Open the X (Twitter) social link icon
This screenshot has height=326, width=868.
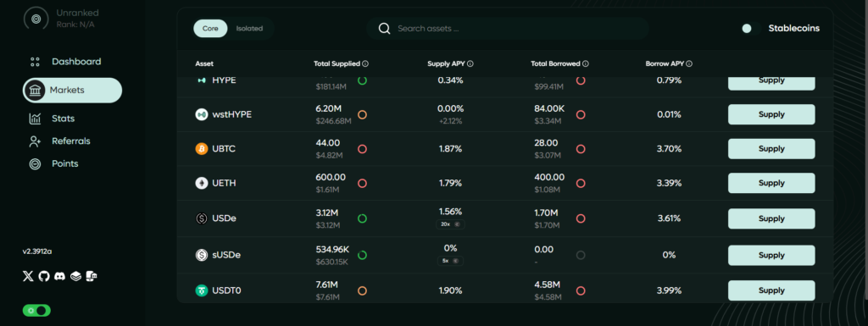click(28, 276)
